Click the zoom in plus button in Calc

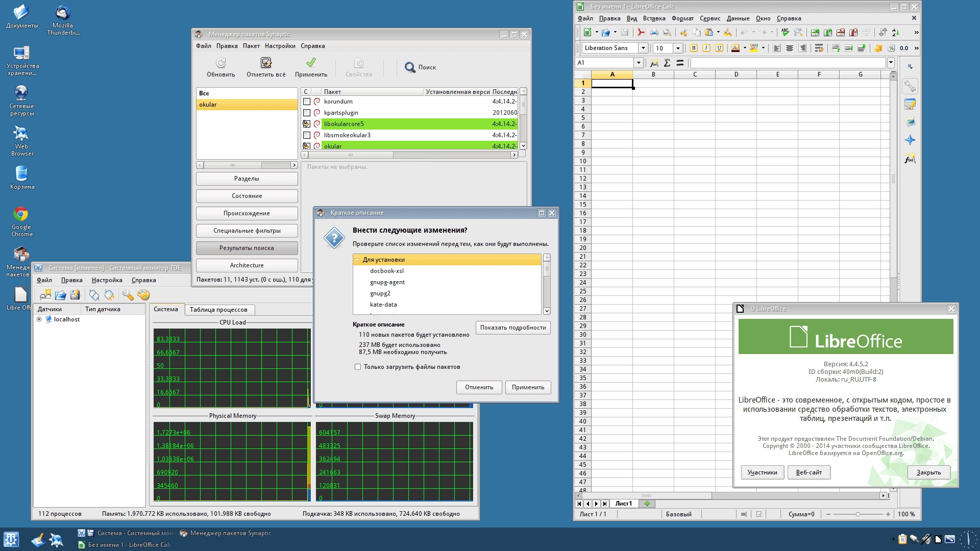[x=888, y=514]
